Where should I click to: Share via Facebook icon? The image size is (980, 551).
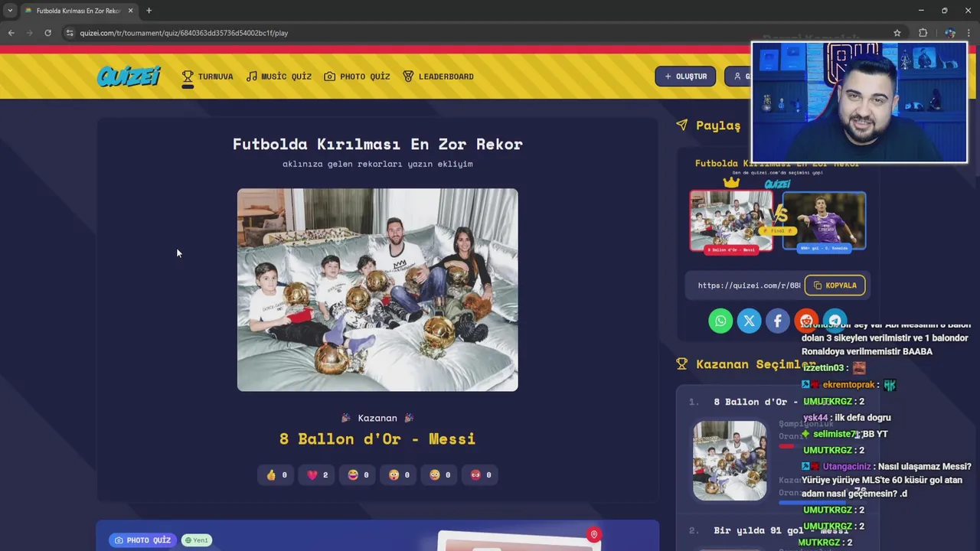tap(777, 321)
